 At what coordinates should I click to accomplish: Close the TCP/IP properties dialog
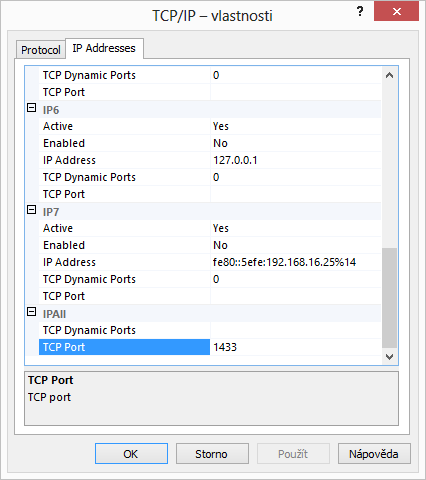click(x=396, y=11)
